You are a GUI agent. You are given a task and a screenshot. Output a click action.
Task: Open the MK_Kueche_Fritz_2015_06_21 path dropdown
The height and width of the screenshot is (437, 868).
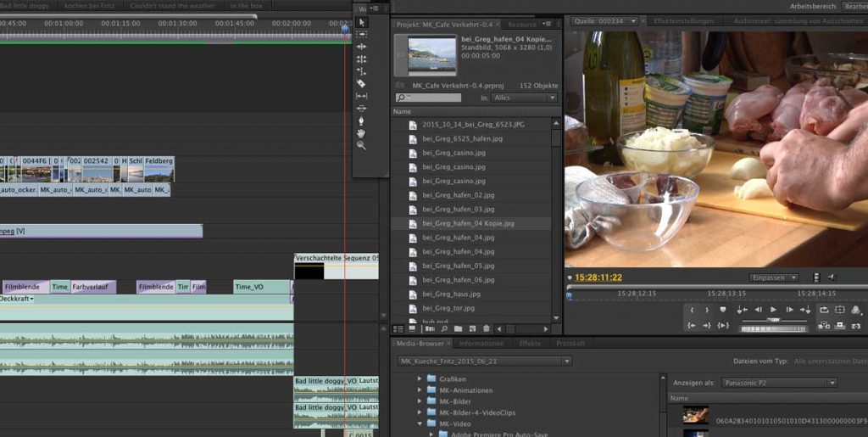pyautogui.click(x=484, y=361)
